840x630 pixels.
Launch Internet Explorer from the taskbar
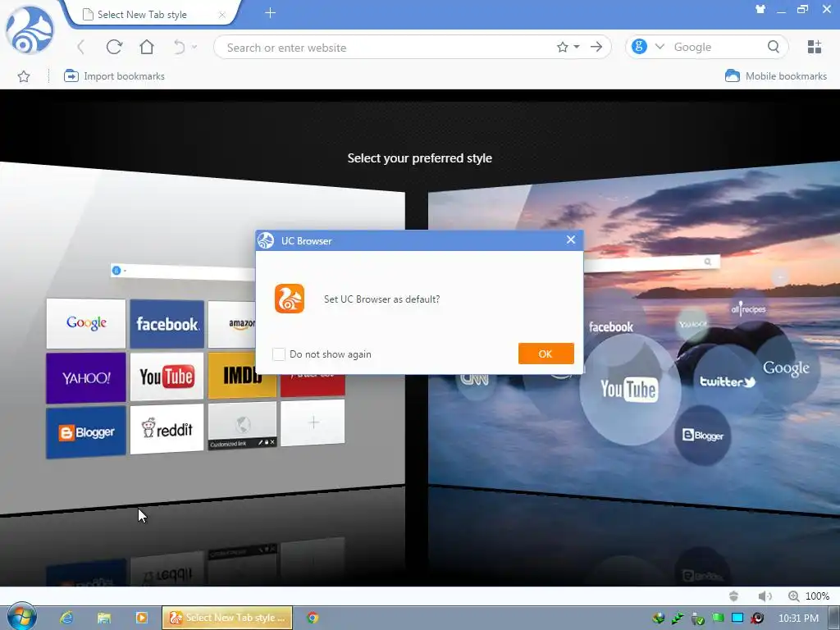point(66,618)
